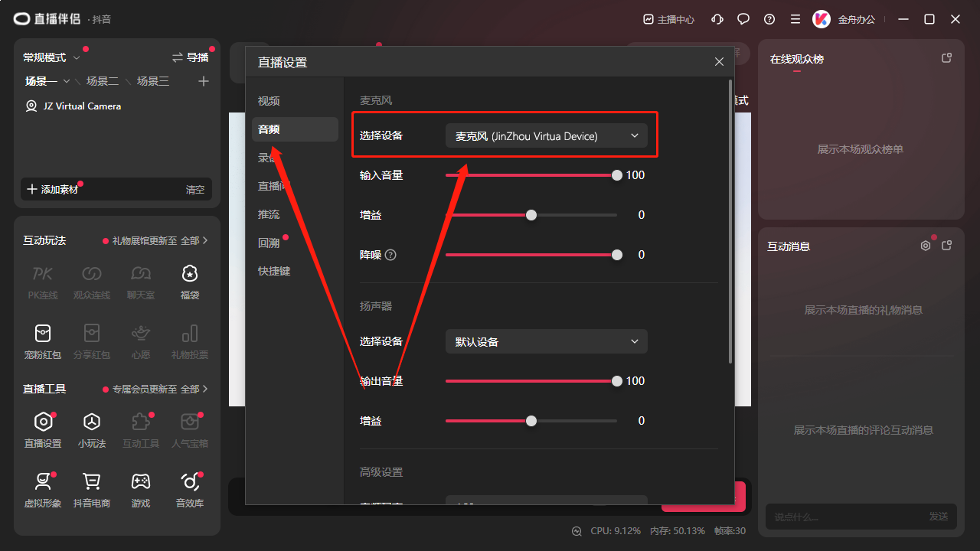Select 回溯 settings tab

tap(295, 243)
